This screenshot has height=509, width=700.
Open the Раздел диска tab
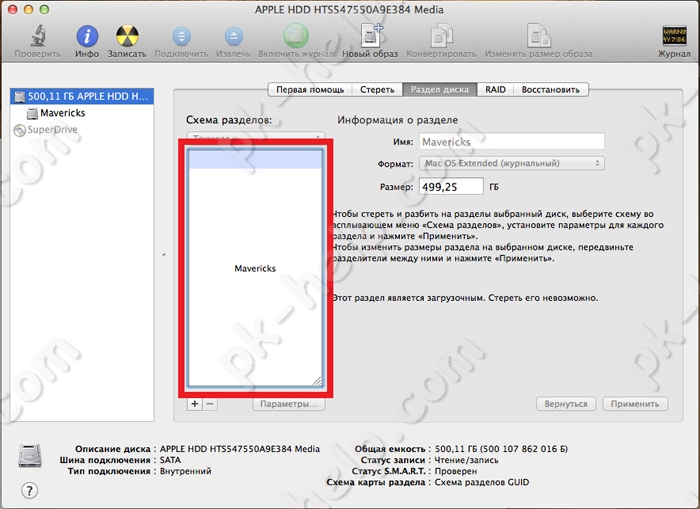pos(440,90)
